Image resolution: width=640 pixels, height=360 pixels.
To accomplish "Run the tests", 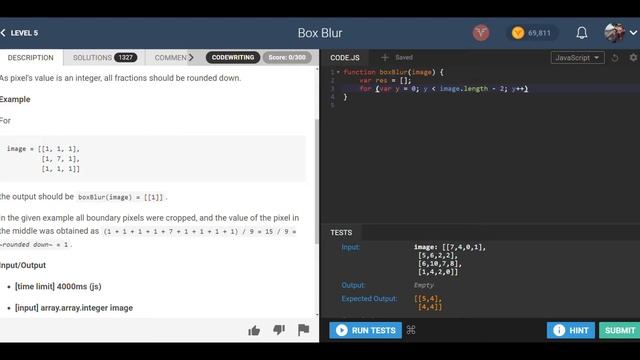I will (365, 330).
